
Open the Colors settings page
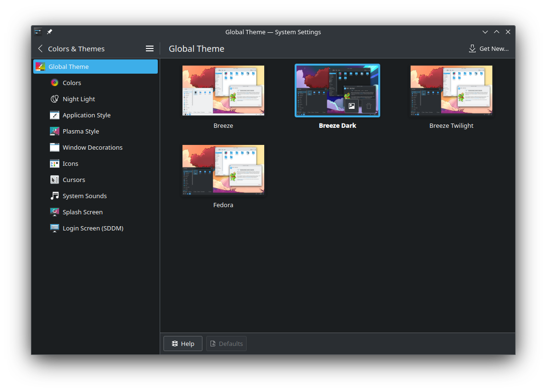point(96,83)
